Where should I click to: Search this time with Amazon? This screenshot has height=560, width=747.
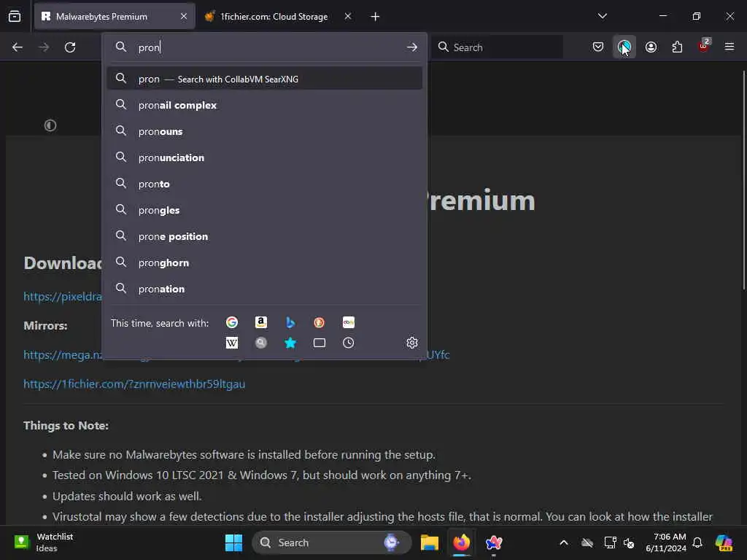coord(261,322)
